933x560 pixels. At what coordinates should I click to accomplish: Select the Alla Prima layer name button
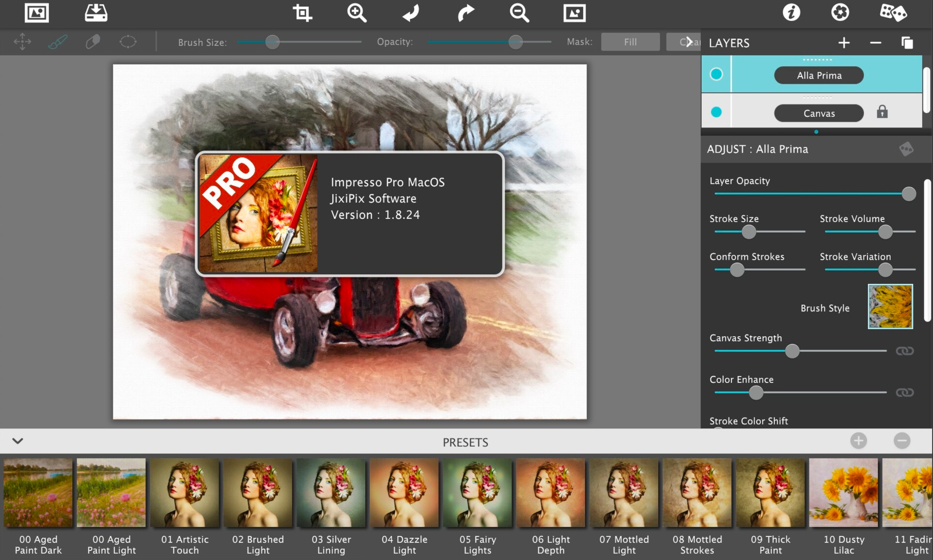coord(819,76)
